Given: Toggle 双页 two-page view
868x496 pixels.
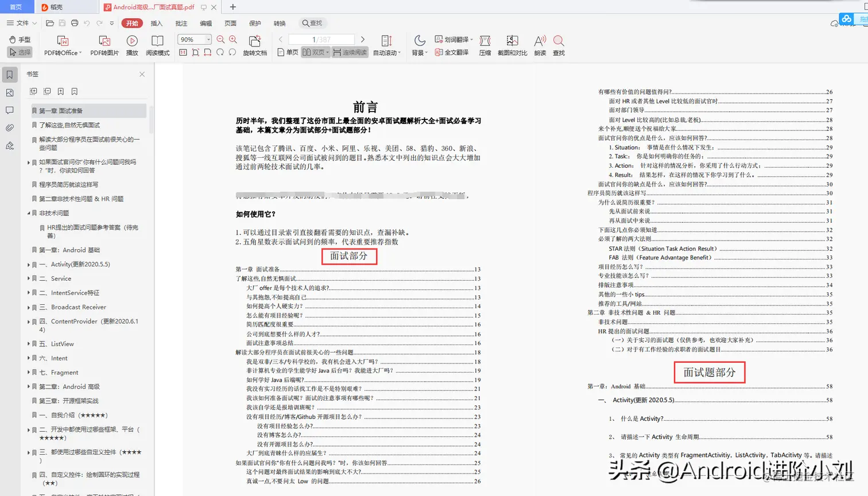Looking at the screenshot, I should 315,51.
